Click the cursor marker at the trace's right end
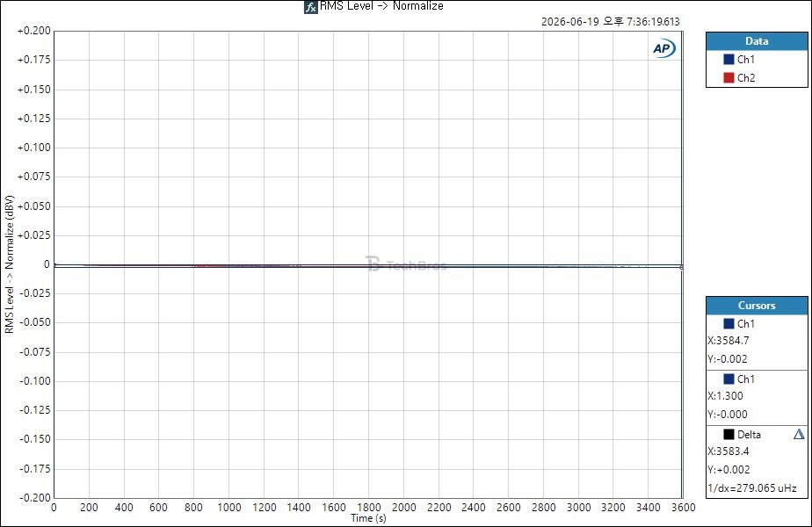The image size is (812, 527). pyautogui.click(x=681, y=267)
